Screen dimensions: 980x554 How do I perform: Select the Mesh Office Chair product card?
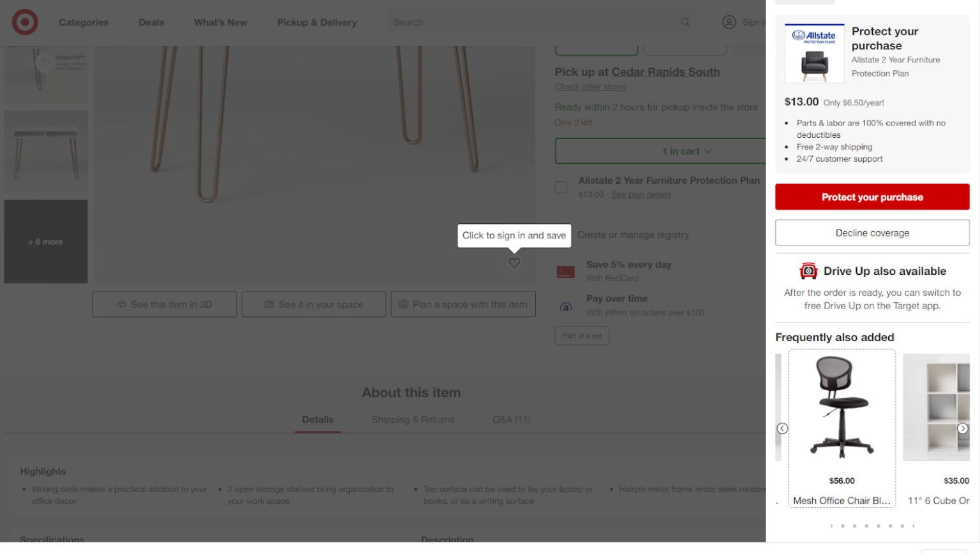842,428
